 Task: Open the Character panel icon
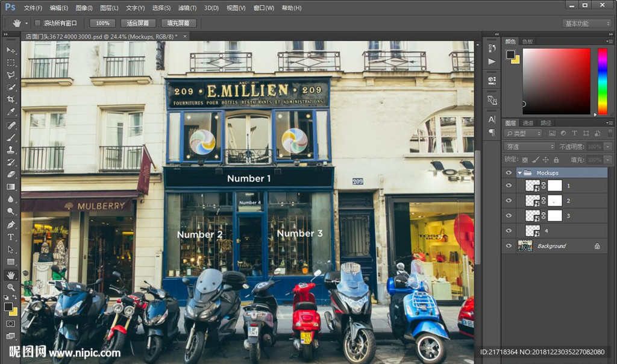492,119
